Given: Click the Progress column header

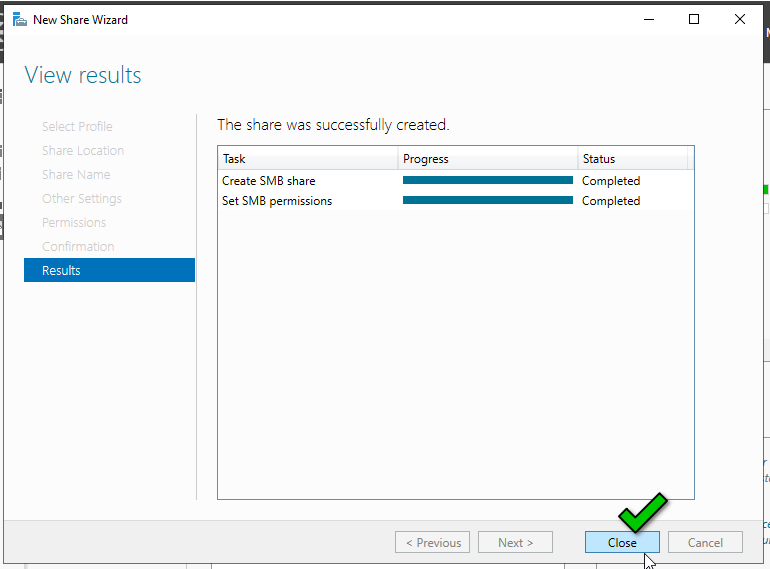Looking at the screenshot, I should (x=487, y=159).
